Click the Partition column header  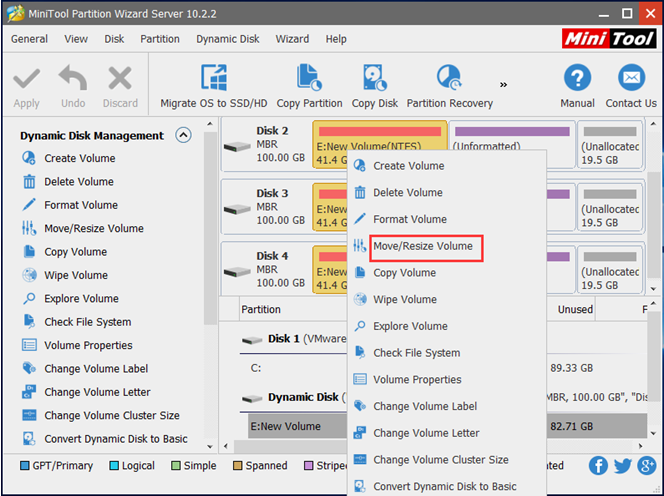point(261,310)
